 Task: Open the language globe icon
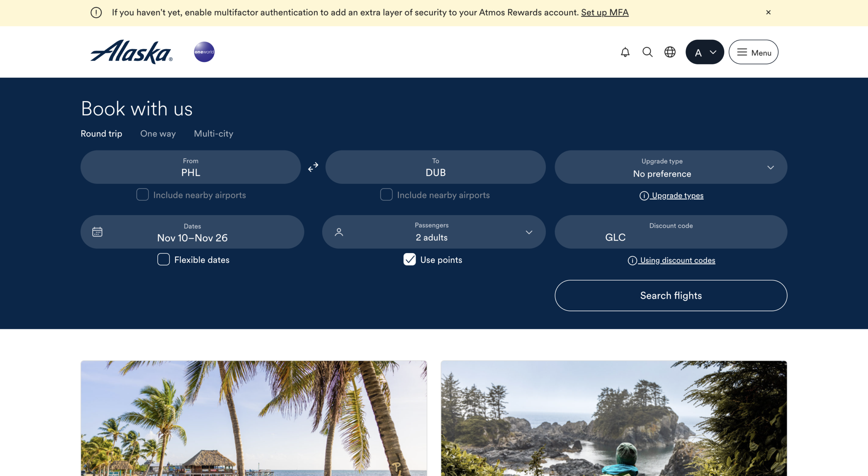670,52
